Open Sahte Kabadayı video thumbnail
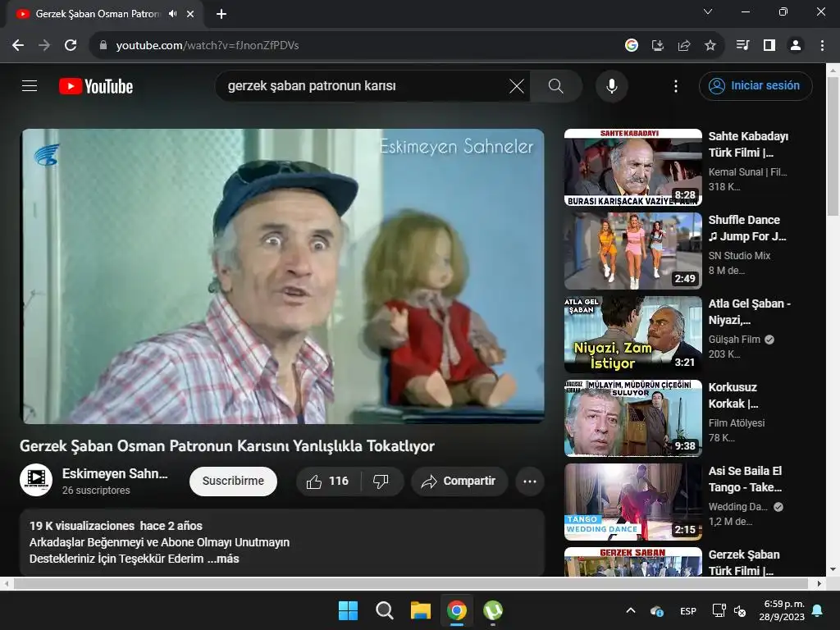This screenshot has width=840, height=630. [x=632, y=167]
